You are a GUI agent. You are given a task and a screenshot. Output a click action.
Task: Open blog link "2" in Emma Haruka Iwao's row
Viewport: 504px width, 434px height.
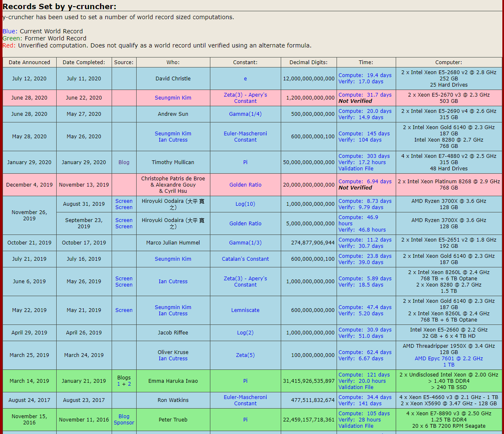[x=129, y=384]
